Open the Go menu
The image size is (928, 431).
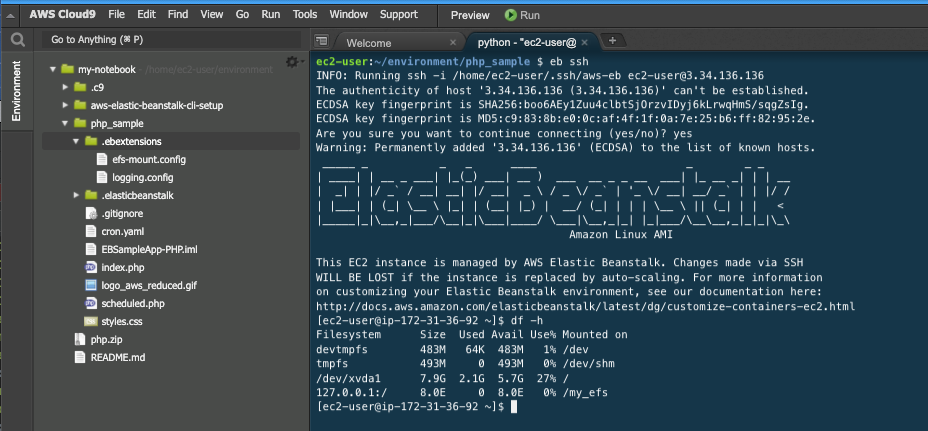[242, 14]
